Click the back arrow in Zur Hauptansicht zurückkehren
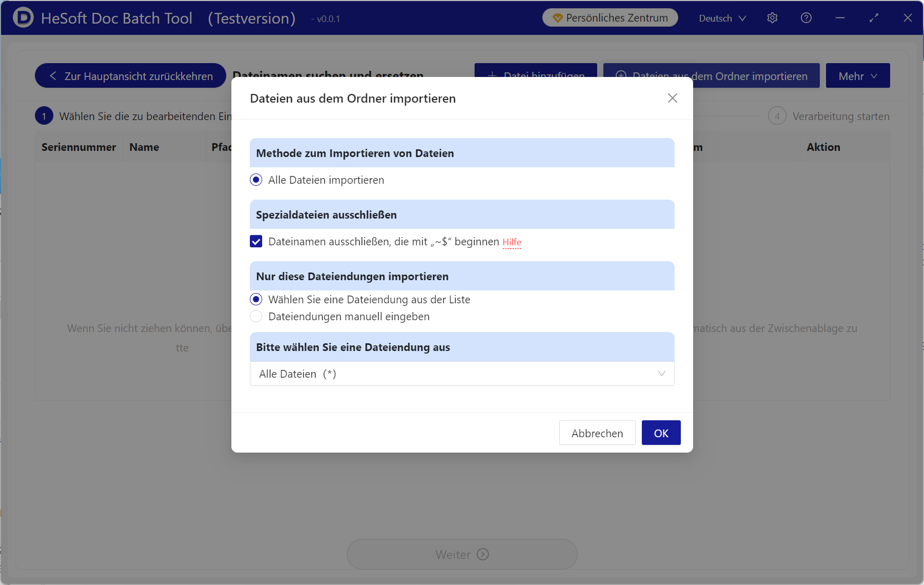Image resolution: width=924 pixels, height=585 pixels. (x=53, y=76)
